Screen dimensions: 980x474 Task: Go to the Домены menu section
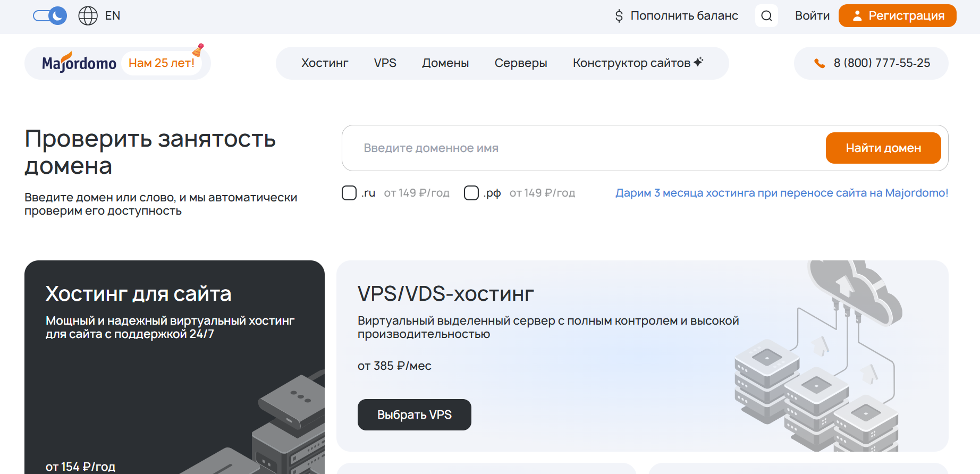pyautogui.click(x=445, y=63)
